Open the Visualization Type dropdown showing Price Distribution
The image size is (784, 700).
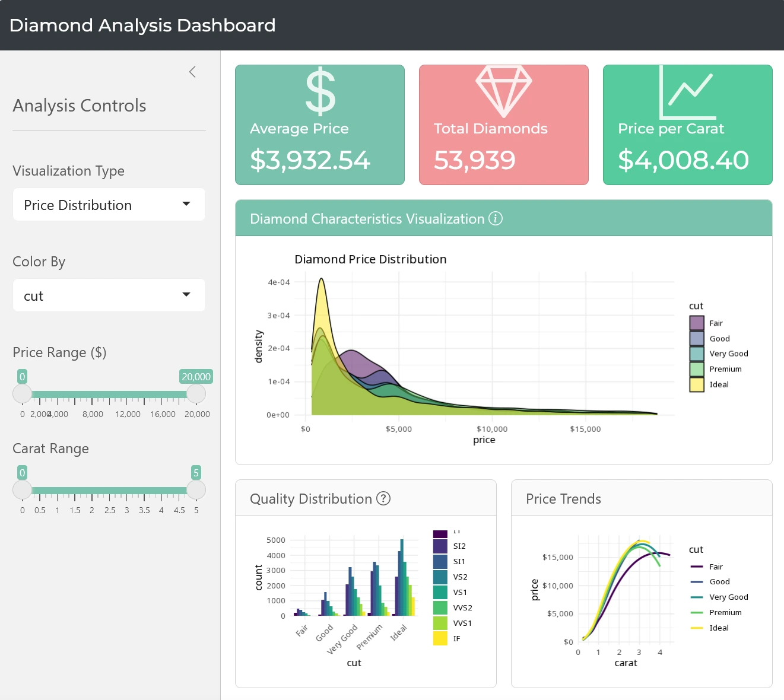[x=109, y=205]
